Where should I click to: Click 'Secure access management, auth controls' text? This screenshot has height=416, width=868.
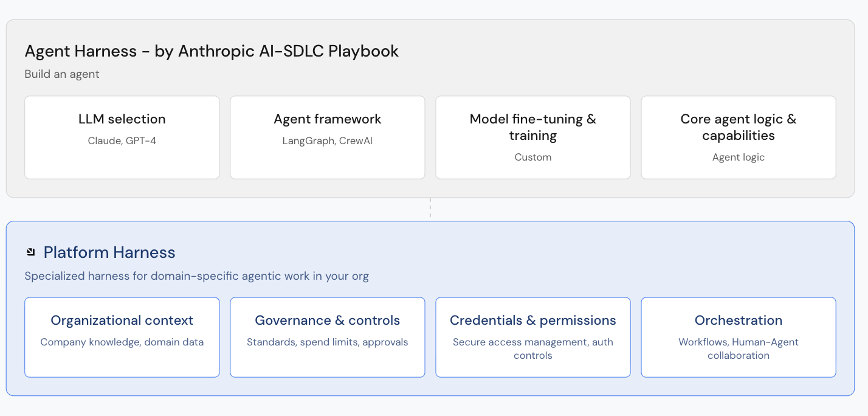click(x=533, y=348)
